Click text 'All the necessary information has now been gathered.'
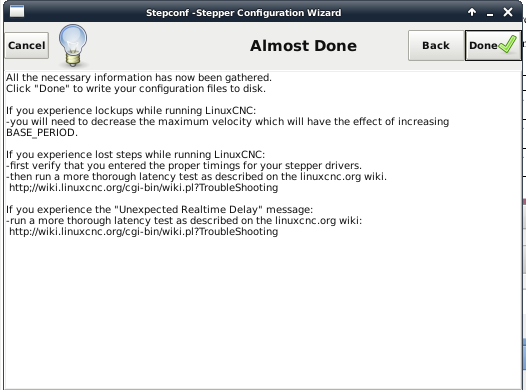Screen dimensions: 526x390 (139, 77)
